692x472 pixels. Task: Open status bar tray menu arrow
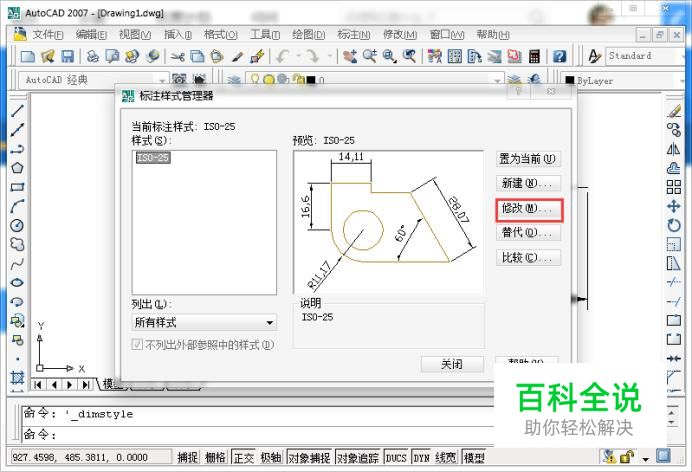pyautogui.click(x=646, y=458)
